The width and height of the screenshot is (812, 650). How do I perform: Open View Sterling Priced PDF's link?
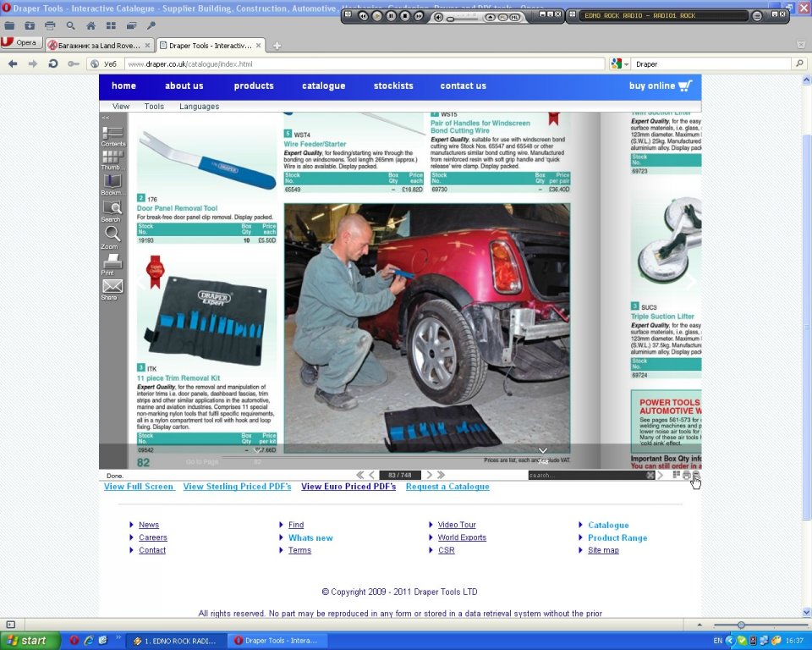(x=237, y=486)
